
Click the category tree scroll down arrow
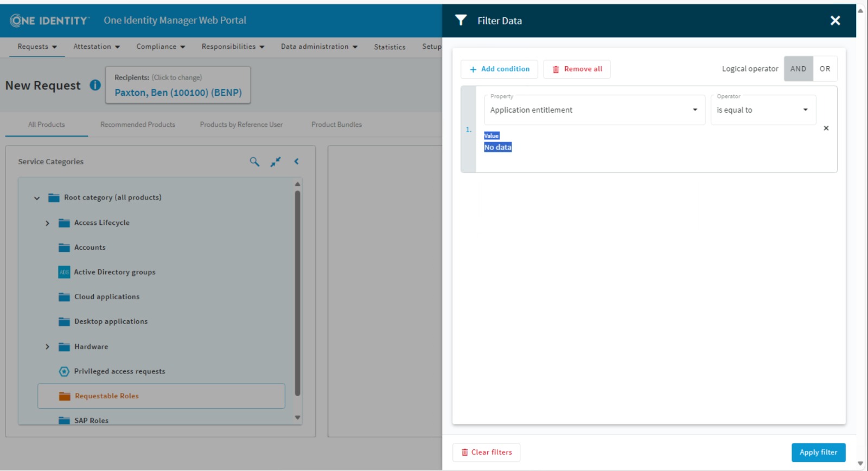297,417
